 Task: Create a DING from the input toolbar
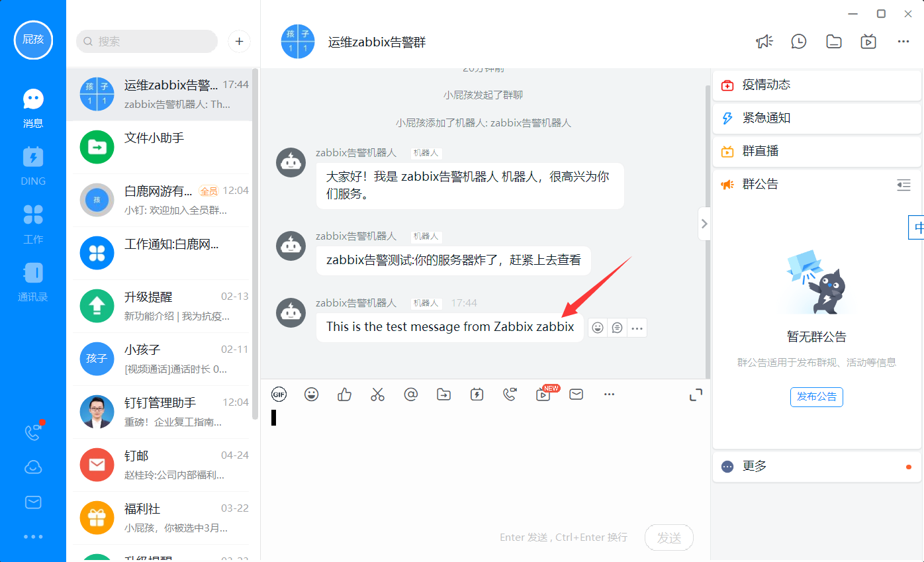point(477,395)
